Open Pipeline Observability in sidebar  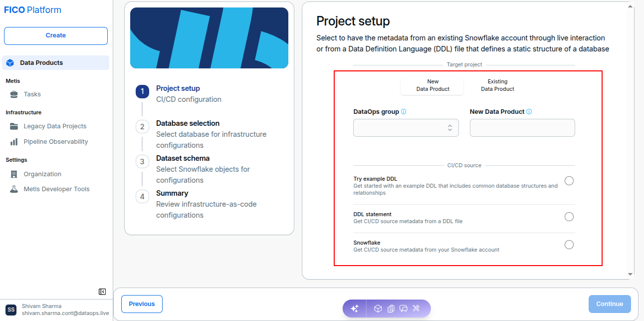[x=56, y=142]
